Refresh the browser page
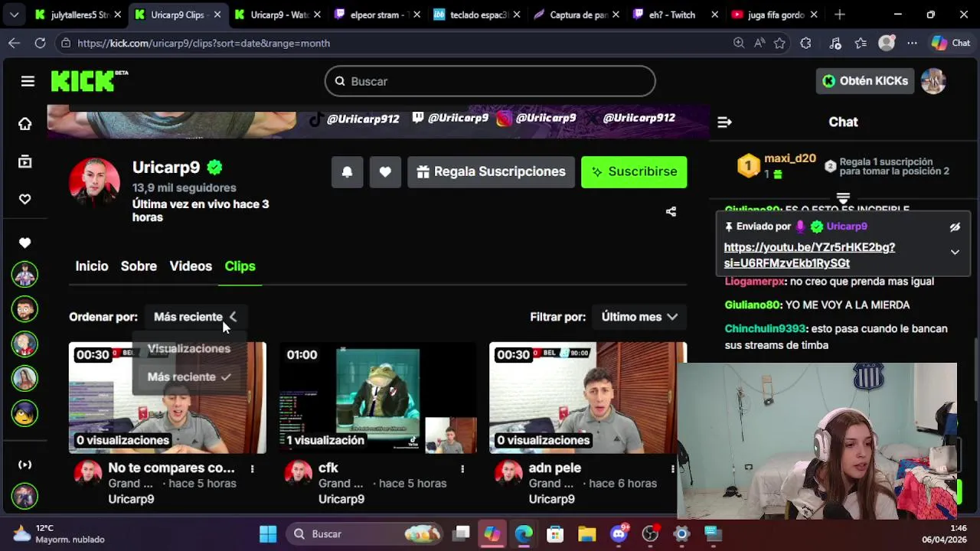The image size is (980, 551). coord(40,44)
